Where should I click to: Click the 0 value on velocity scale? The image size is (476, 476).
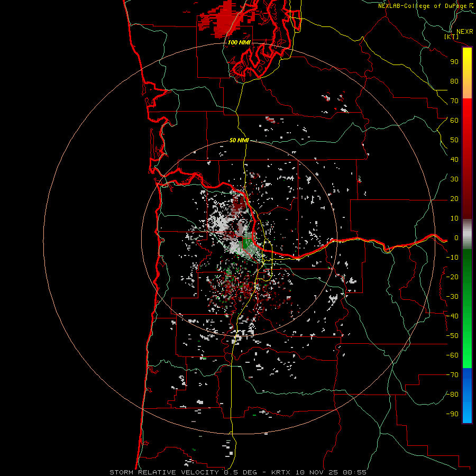456,238
